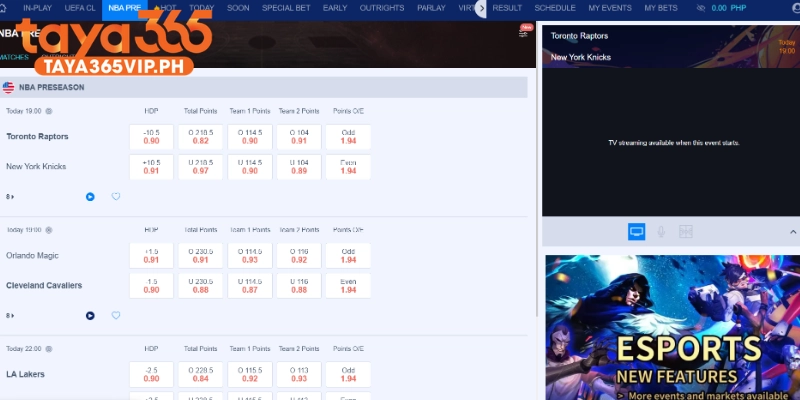800x400 pixels.
Task: Open the EARLY tab
Action: [x=335, y=8]
